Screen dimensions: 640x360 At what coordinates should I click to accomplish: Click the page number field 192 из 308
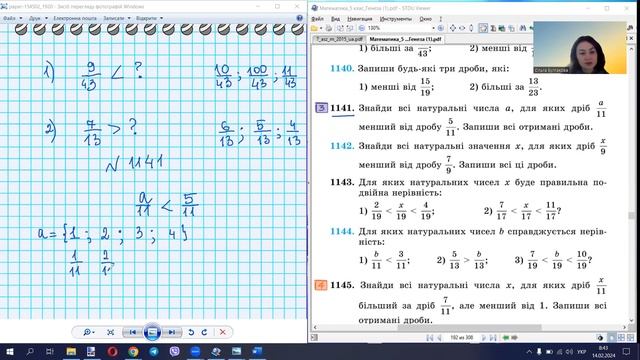tap(462, 338)
